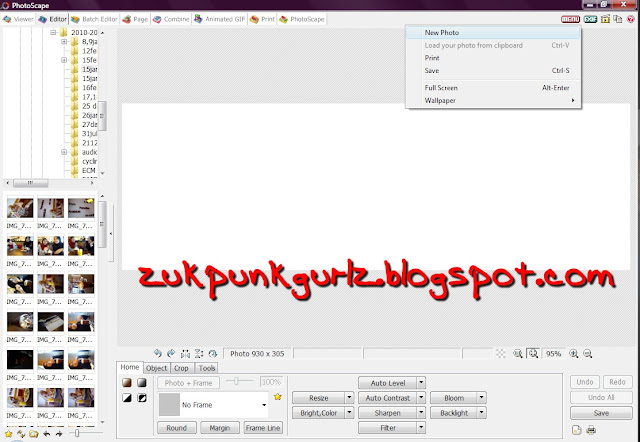This screenshot has height=442, width=640.
Task: Add folder to favorites with bottom-left star
Action: (8, 434)
